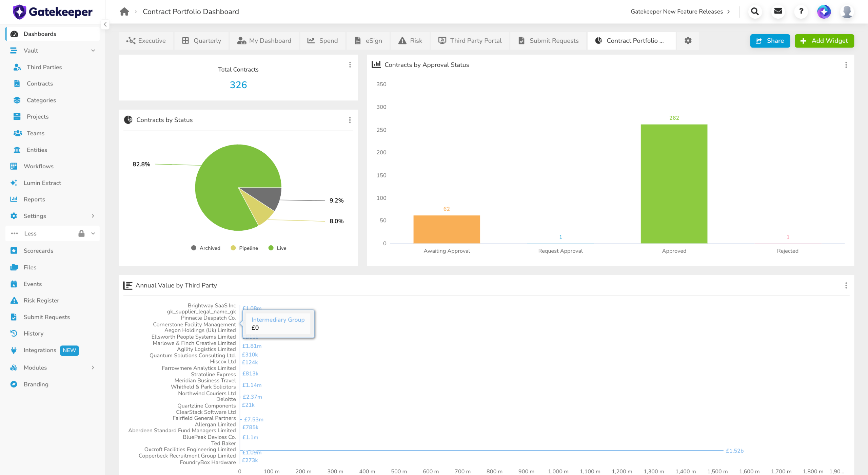Expand the Settings submenu
Viewport: 868px width, 475px height.
click(93, 216)
